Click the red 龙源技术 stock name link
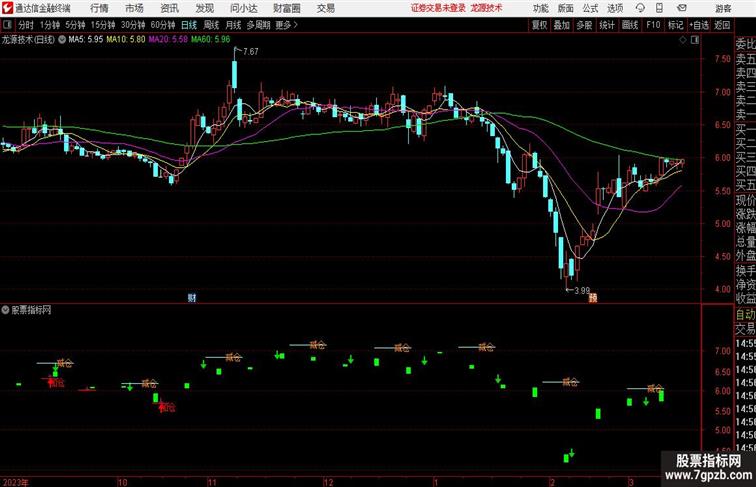The width and height of the screenshot is (756, 487). click(486, 8)
